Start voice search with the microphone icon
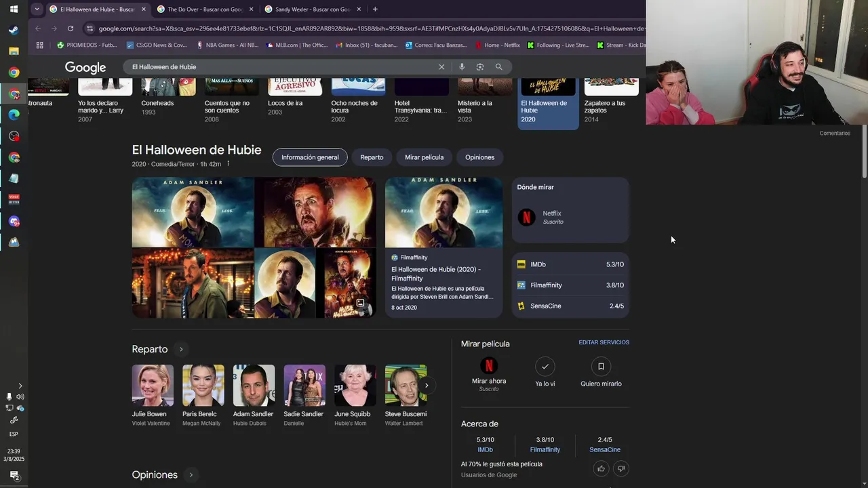868x488 pixels. pyautogui.click(x=462, y=67)
